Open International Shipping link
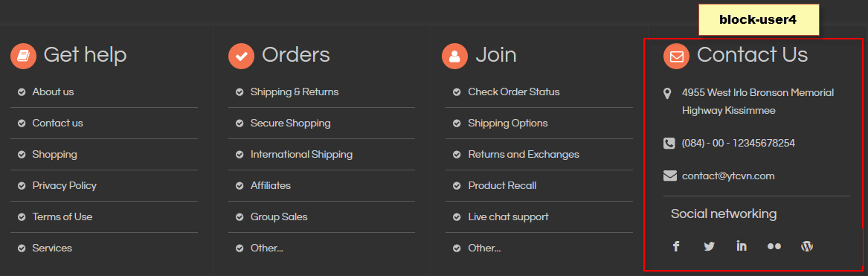The height and width of the screenshot is (276, 868). [302, 155]
